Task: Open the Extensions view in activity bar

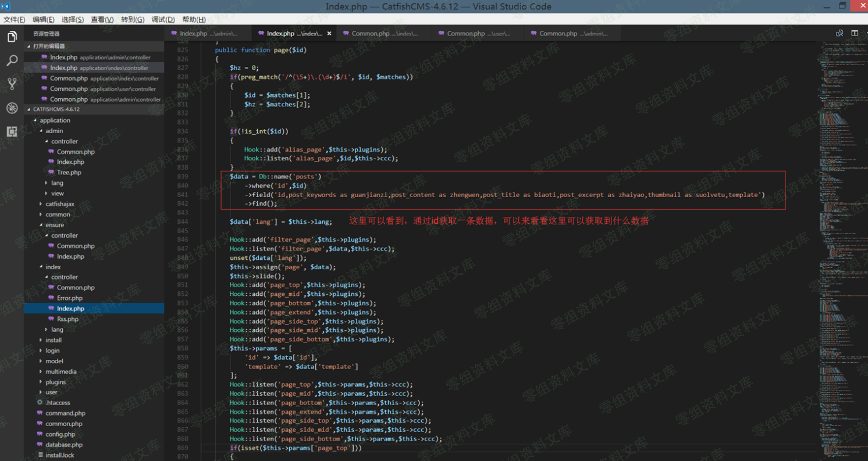Action: 12,132
